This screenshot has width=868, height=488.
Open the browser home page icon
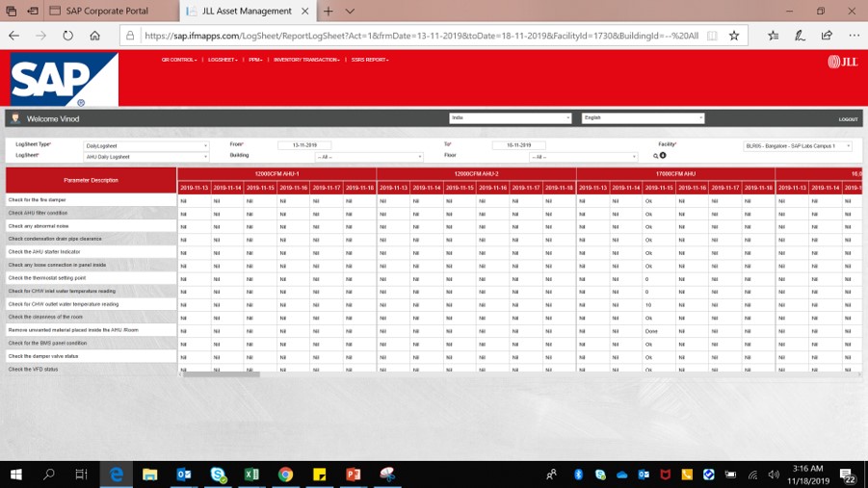coord(94,36)
